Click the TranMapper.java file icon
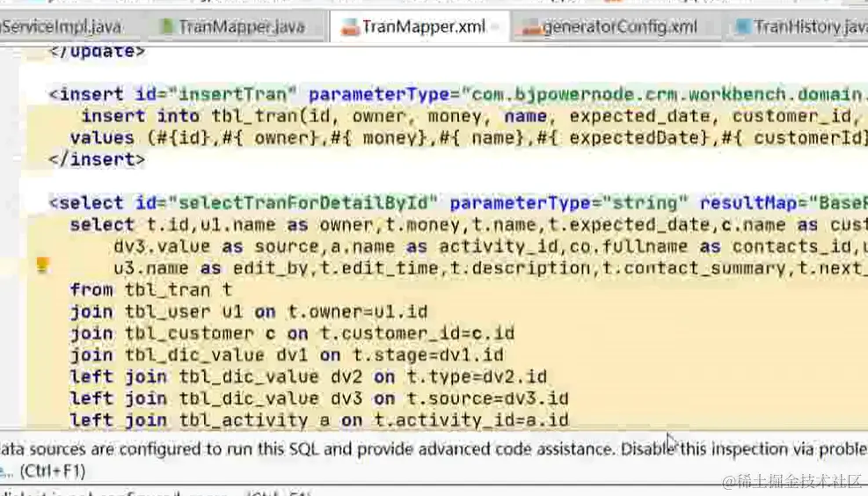Image resolution: width=868 pixels, height=496 pixels. tap(166, 26)
